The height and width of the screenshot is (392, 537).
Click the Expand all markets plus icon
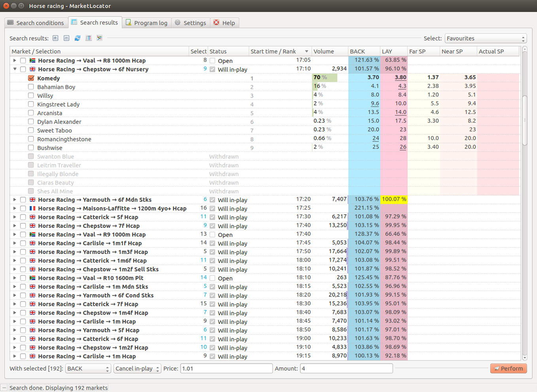55,38
